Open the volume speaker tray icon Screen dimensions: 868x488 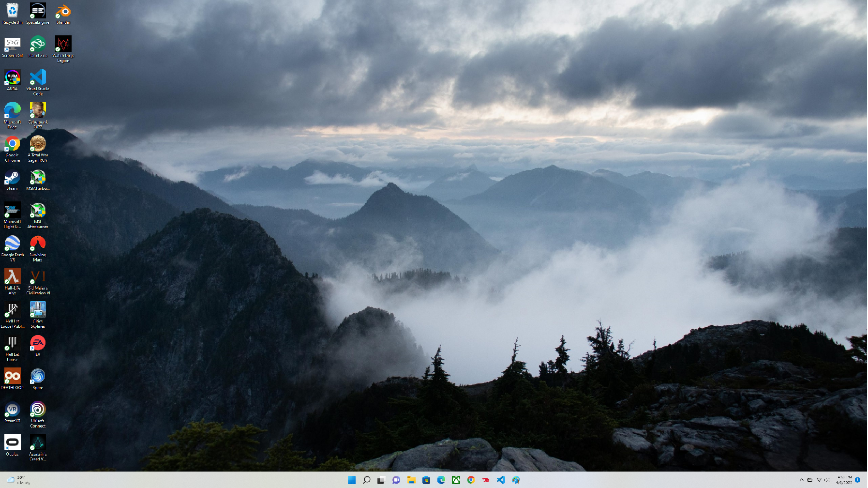tap(827, 480)
